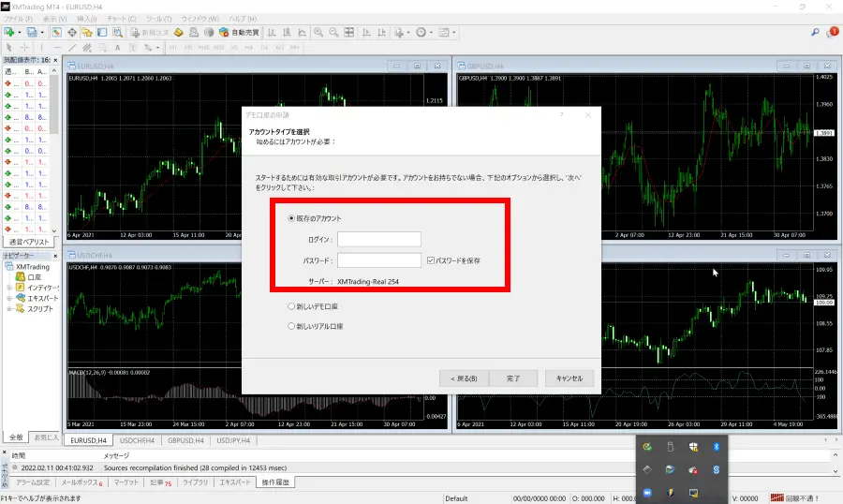
Task: Click the zoom out magnifier icon
Action: point(333,32)
